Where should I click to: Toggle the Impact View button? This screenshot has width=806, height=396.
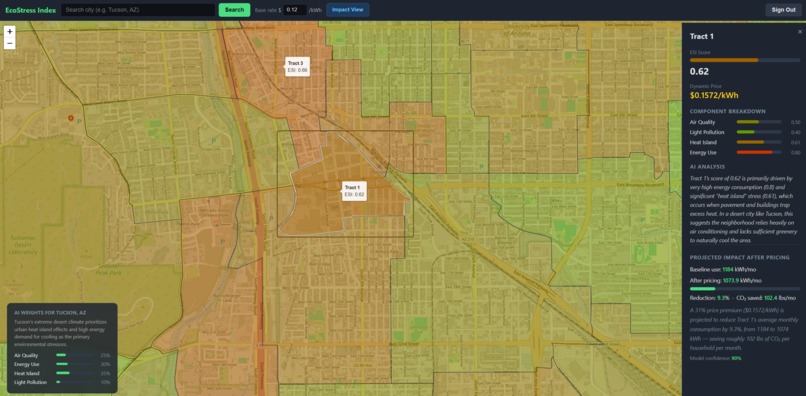click(347, 10)
